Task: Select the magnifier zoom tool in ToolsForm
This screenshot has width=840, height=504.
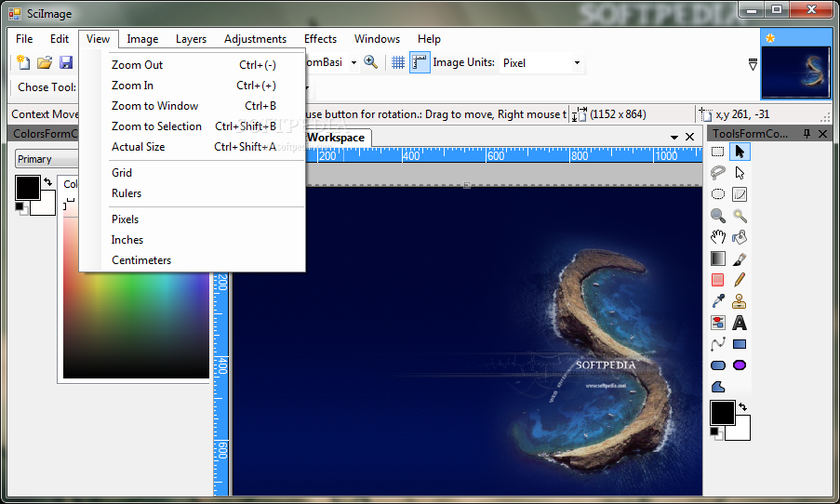Action: click(x=718, y=216)
